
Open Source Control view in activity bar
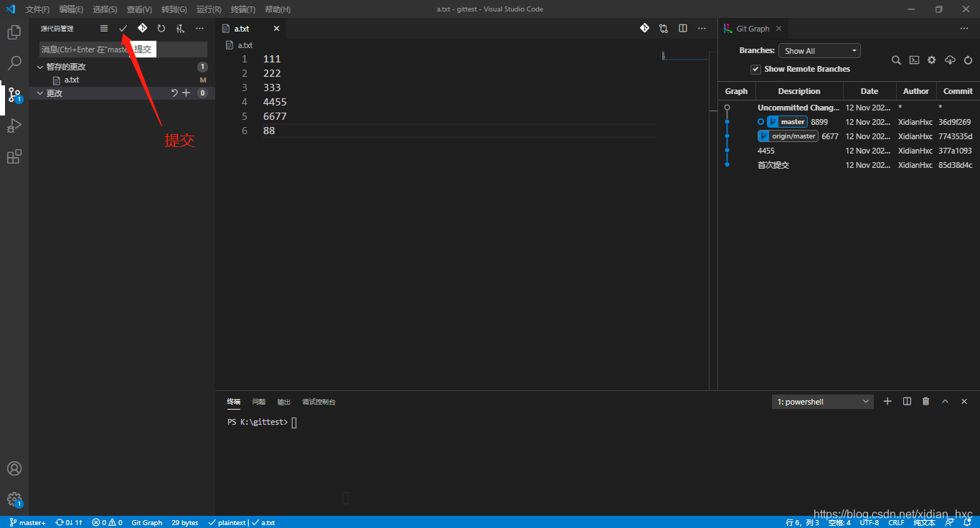tap(14, 95)
